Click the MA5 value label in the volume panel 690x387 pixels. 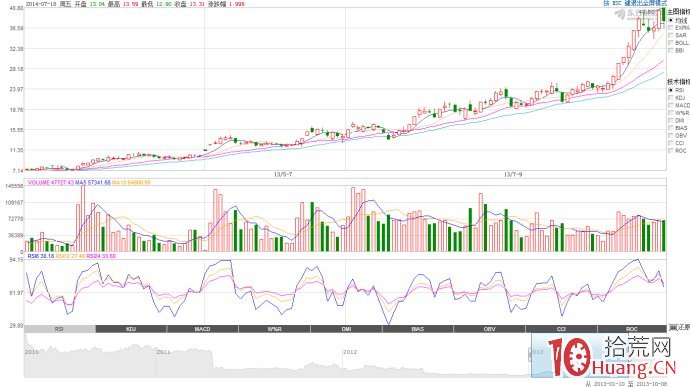pos(92,182)
